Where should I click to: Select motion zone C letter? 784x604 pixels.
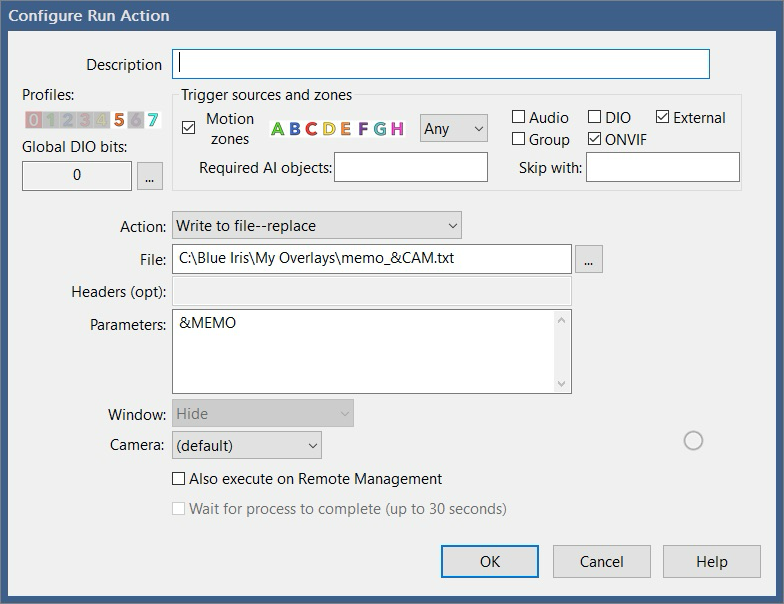click(311, 129)
